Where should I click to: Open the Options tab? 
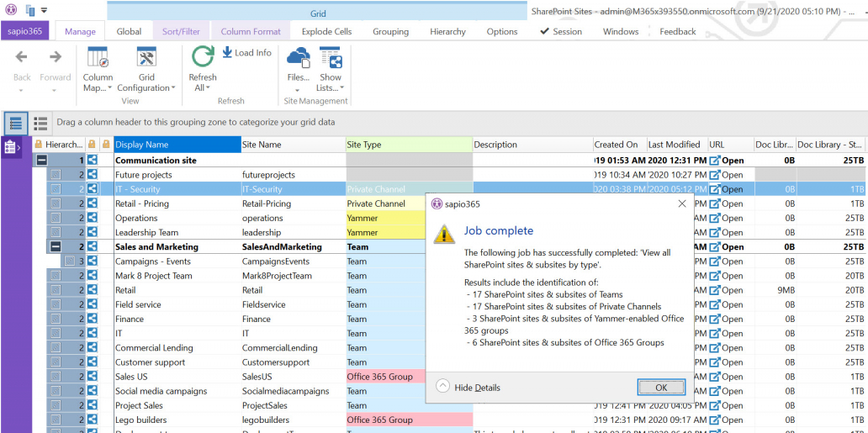(x=502, y=32)
